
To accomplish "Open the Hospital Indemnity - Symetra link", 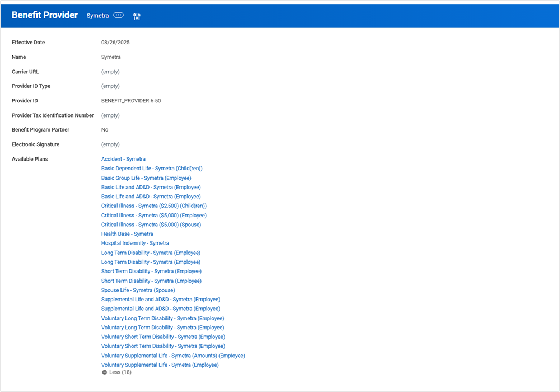I will (135, 243).
